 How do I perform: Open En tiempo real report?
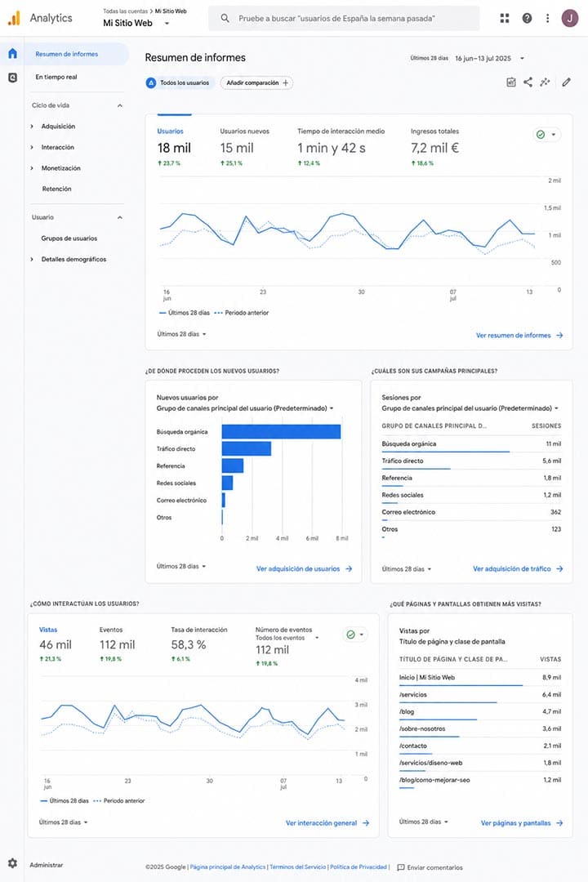pos(56,77)
